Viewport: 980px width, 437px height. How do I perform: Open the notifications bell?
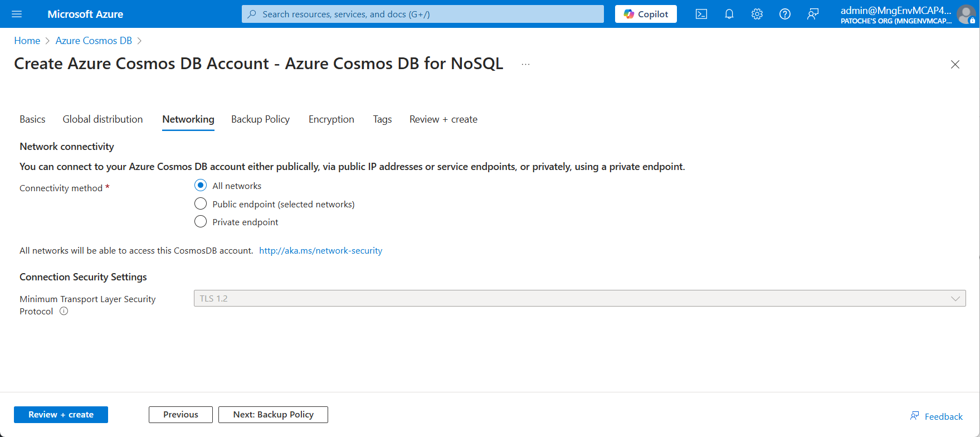click(x=729, y=14)
